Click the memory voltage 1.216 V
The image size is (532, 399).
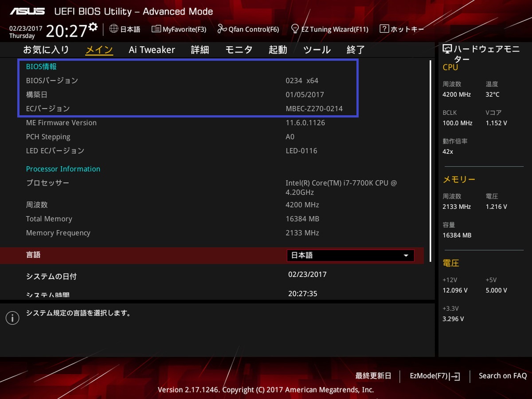coord(497,207)
